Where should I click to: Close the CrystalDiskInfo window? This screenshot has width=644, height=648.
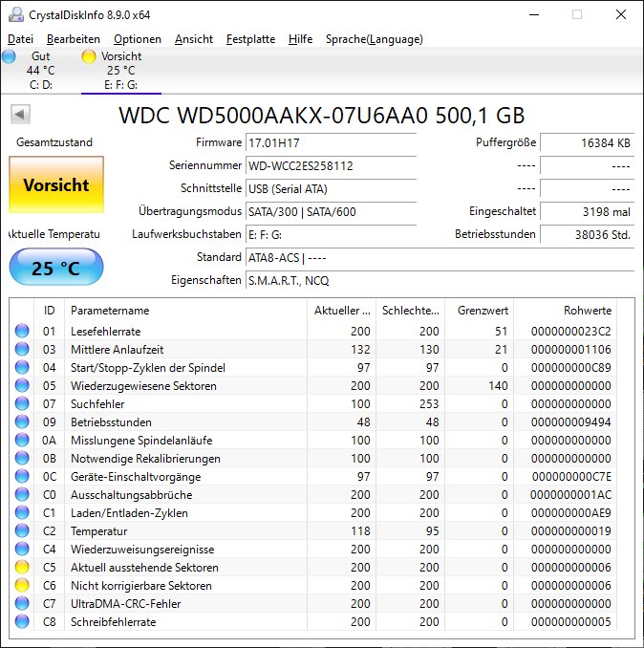pos(621,15)
